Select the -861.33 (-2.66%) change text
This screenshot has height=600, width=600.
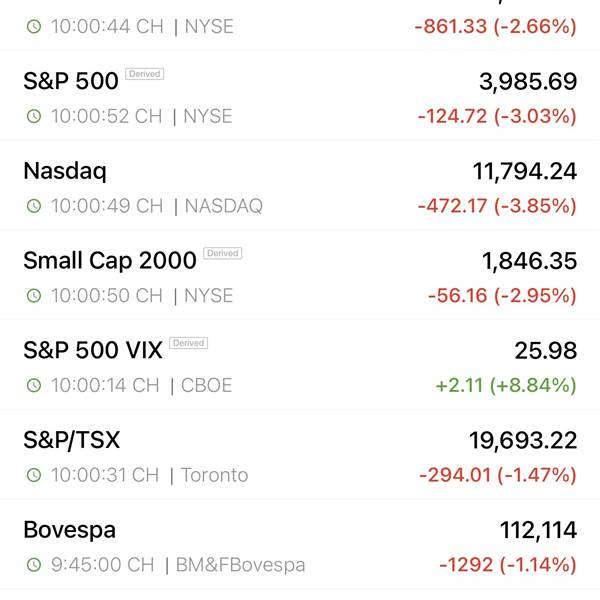[496, 27]
